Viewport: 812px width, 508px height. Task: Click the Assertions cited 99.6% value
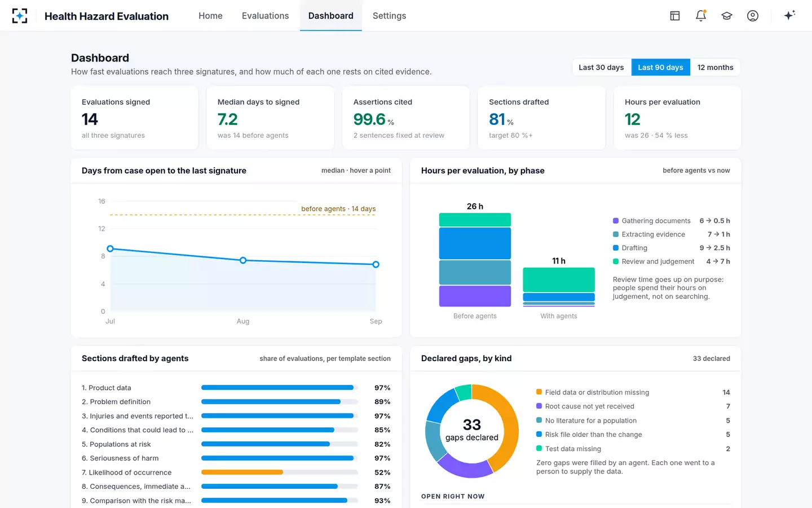pos(373,120)
